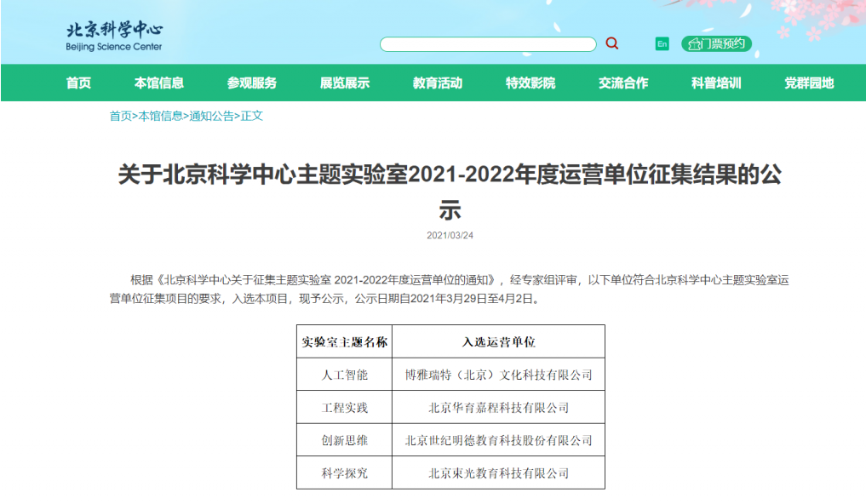Click table header 实验室主题名称
The height and width of the screenshot is (504, 866).
345,341
